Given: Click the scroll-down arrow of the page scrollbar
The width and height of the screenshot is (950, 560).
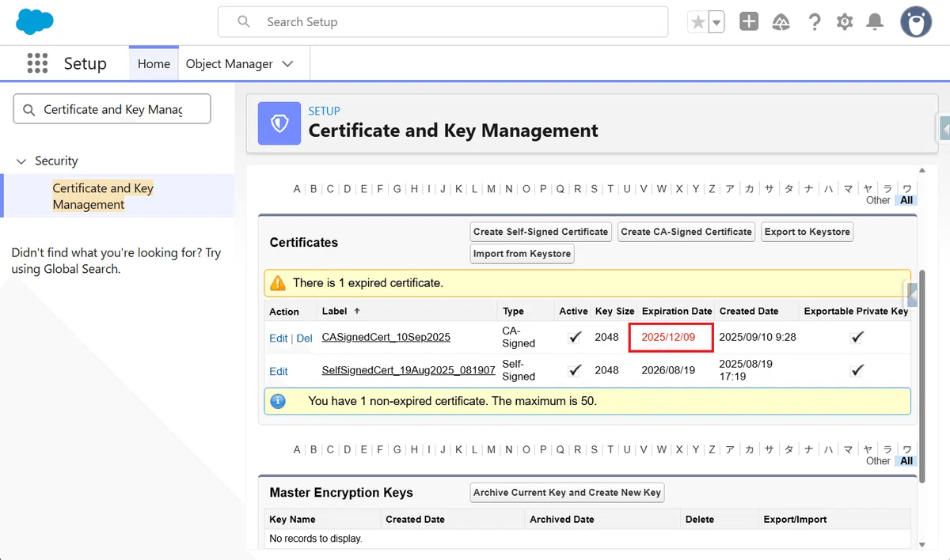Looking at the screenshot, I should tap(921, 544).
